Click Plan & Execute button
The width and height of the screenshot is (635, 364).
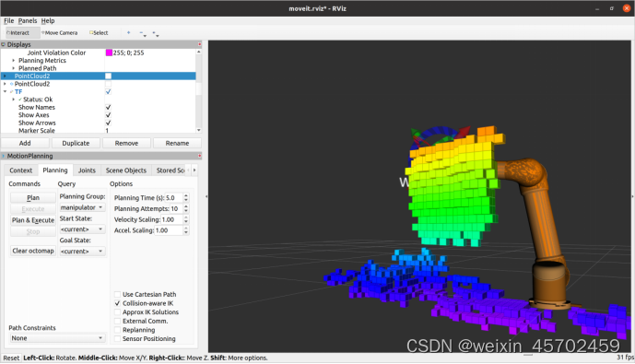pyautogui.click(x=33, y=220)
